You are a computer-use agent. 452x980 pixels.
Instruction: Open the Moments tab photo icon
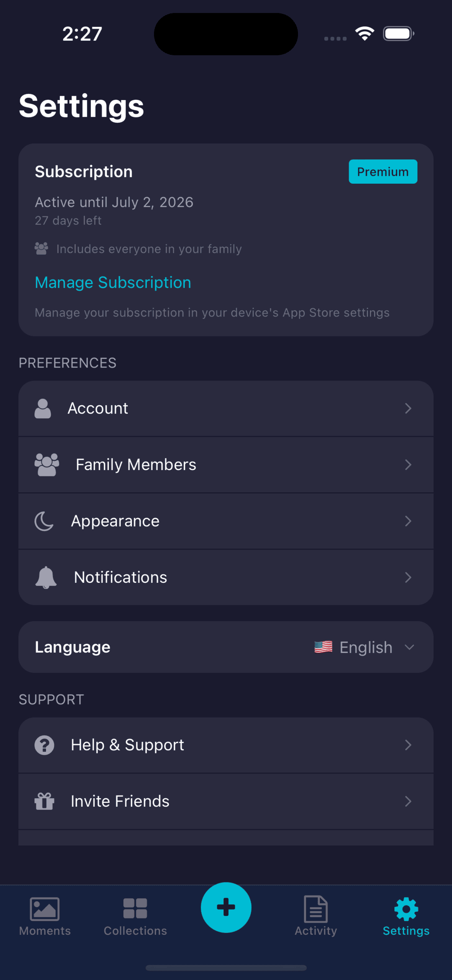click(x=45, y=909)
